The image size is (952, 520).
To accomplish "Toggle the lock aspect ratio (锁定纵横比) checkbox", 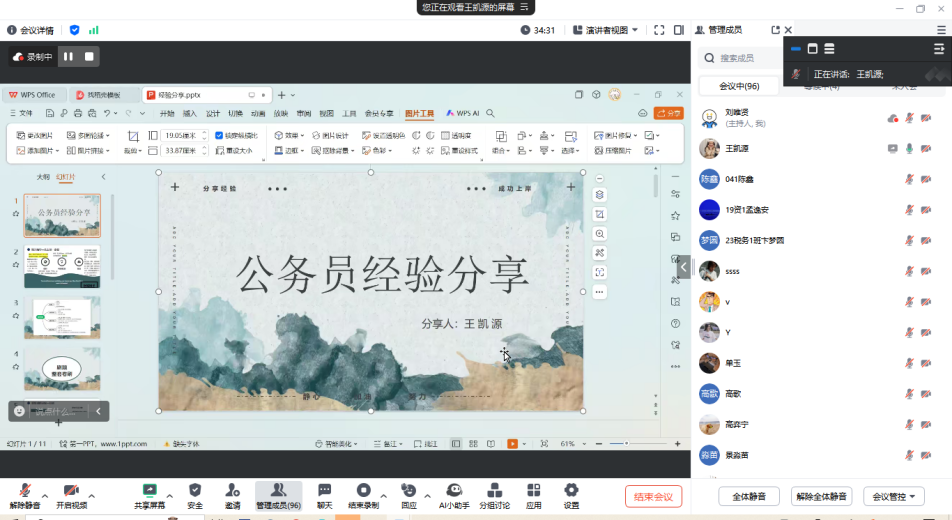I will click(219, 135).
